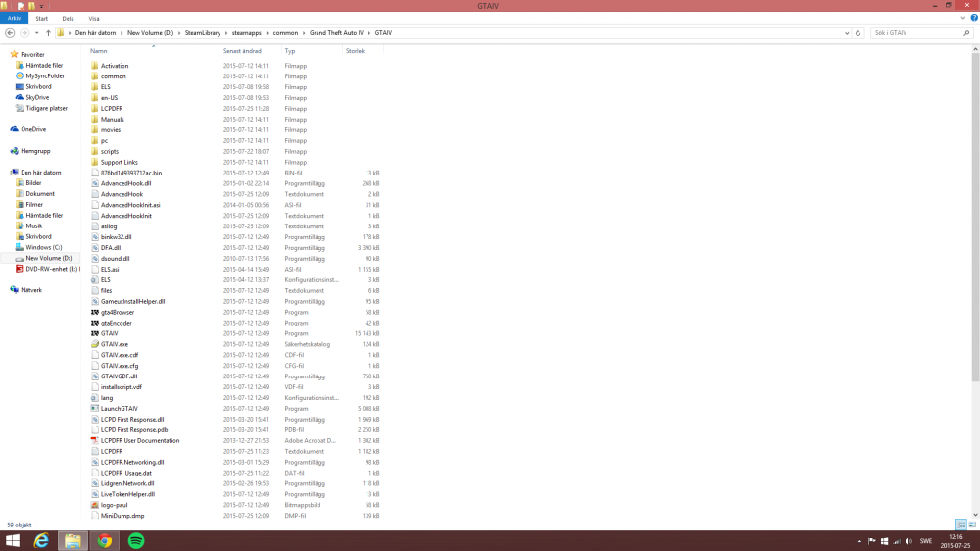
Task: Select the logo-paul bitmap icon
Action: [x=95, y=505]
